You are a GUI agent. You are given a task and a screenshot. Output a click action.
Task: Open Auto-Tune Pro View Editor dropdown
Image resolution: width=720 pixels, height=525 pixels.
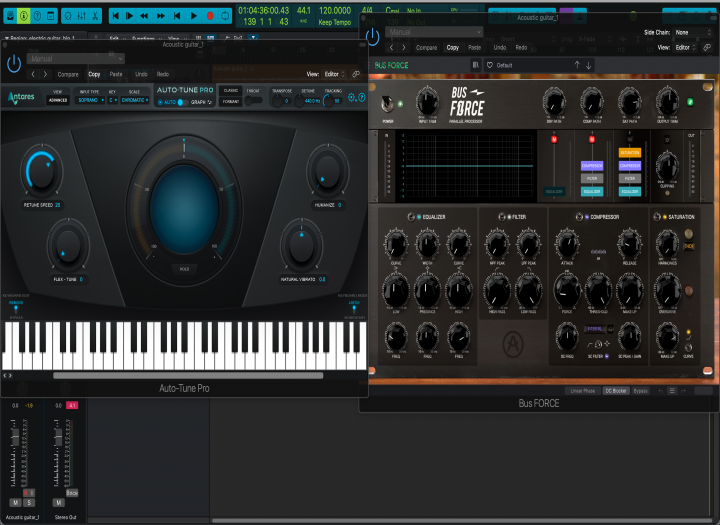(x=334, y=74)
